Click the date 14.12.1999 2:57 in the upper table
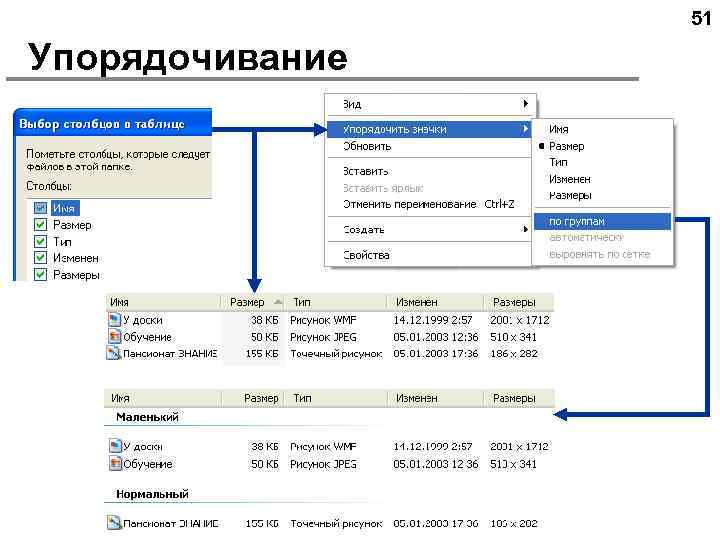Image resolution: width=720 pixels, height=540 pixels. [433, 320]
